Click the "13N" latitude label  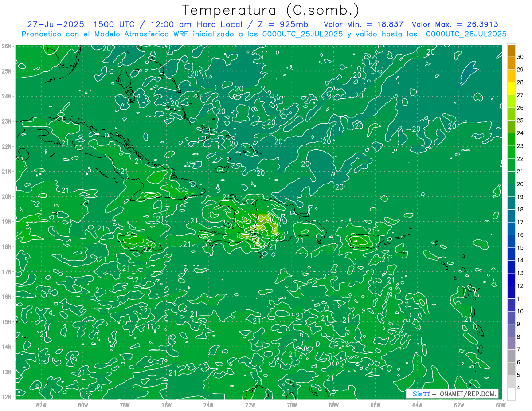tap(6, 372)
